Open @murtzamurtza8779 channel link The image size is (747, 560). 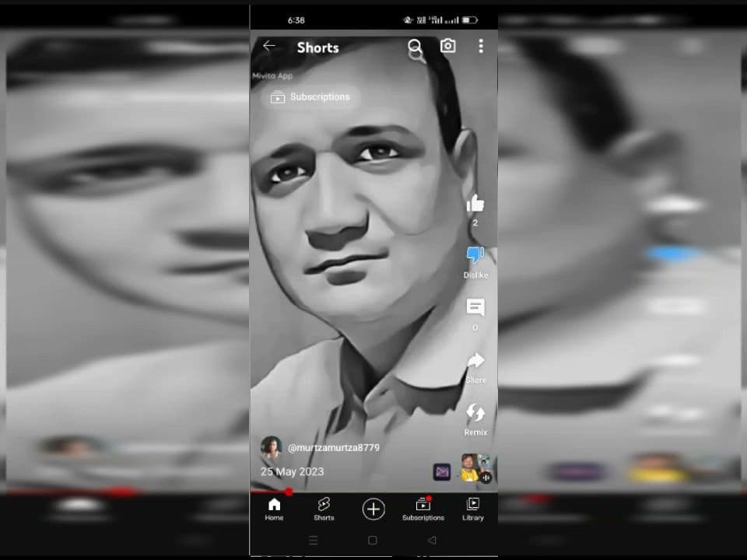pos(334,448)
